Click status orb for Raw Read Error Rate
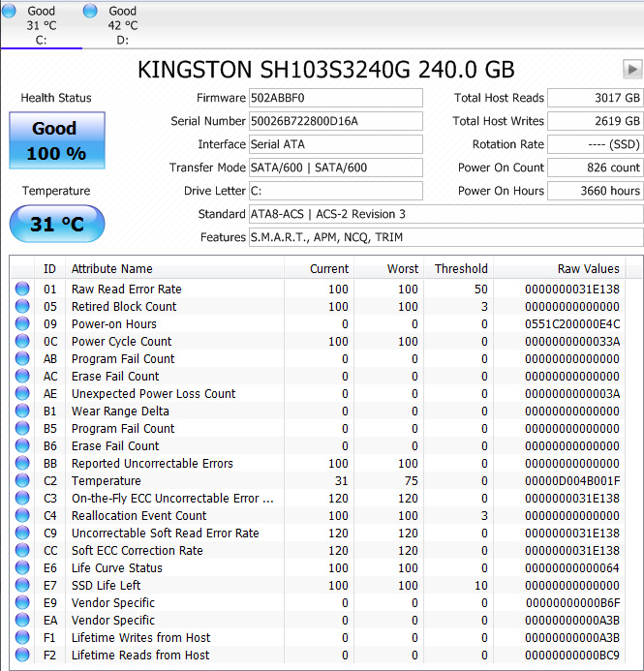644x671 pixels. coord(22,290)
